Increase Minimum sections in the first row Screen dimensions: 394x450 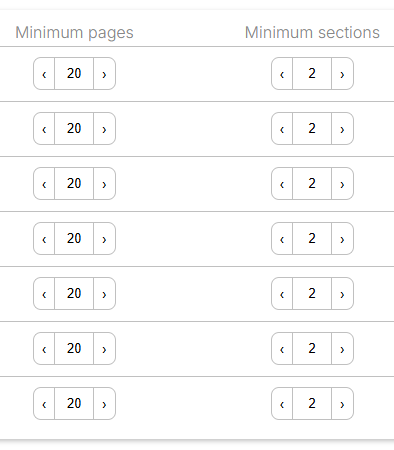coord(342,74)
